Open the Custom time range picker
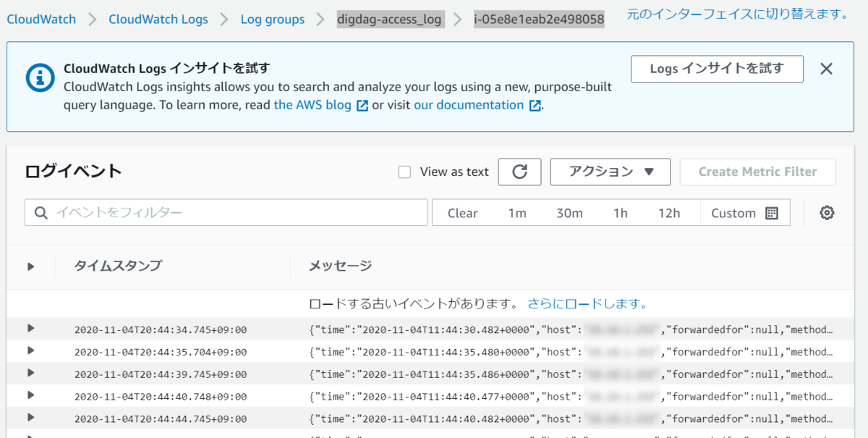 pos(744,213)
